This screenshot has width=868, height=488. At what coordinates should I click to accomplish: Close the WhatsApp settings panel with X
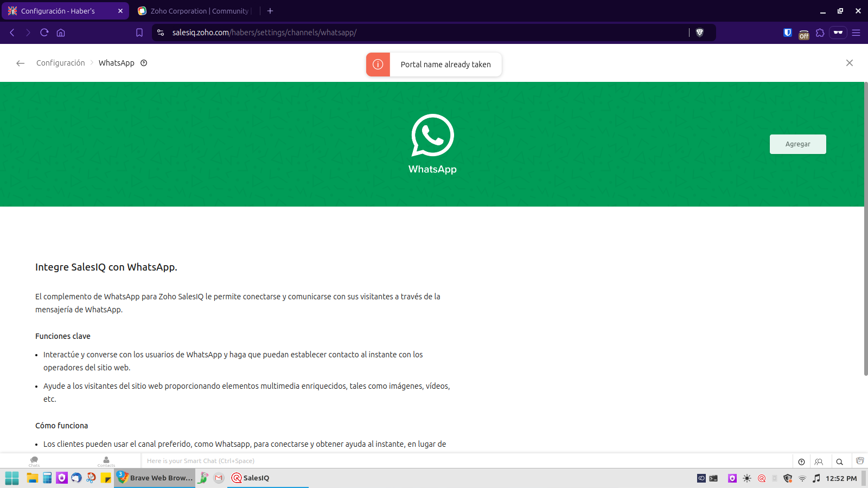pyautogui.click(x=850, y=63)
